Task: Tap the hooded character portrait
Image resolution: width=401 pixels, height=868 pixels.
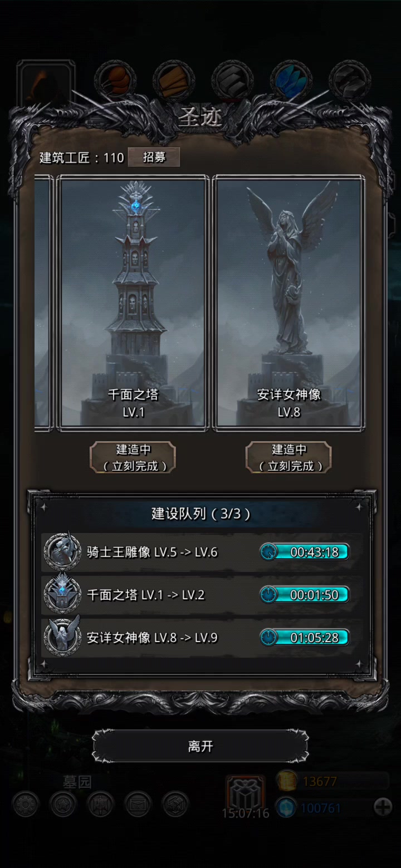Action: click(x=46, y=83)
